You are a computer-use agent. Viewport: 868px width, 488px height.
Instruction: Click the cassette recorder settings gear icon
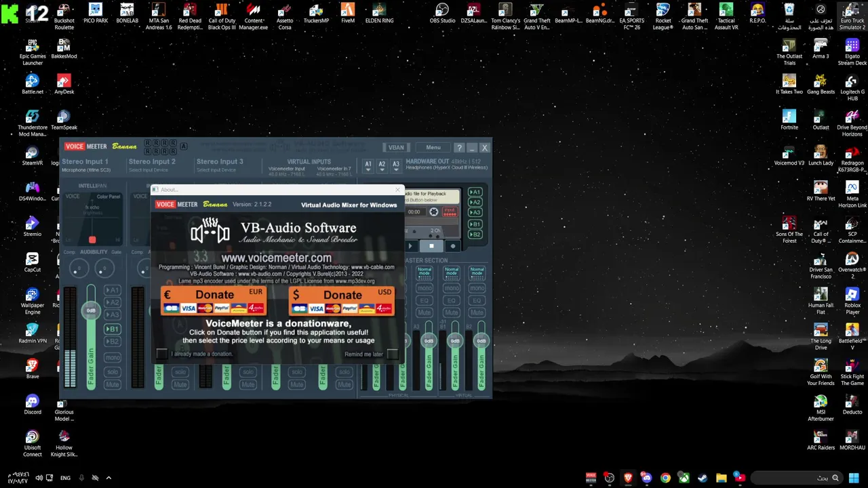[x=434, y=212]
